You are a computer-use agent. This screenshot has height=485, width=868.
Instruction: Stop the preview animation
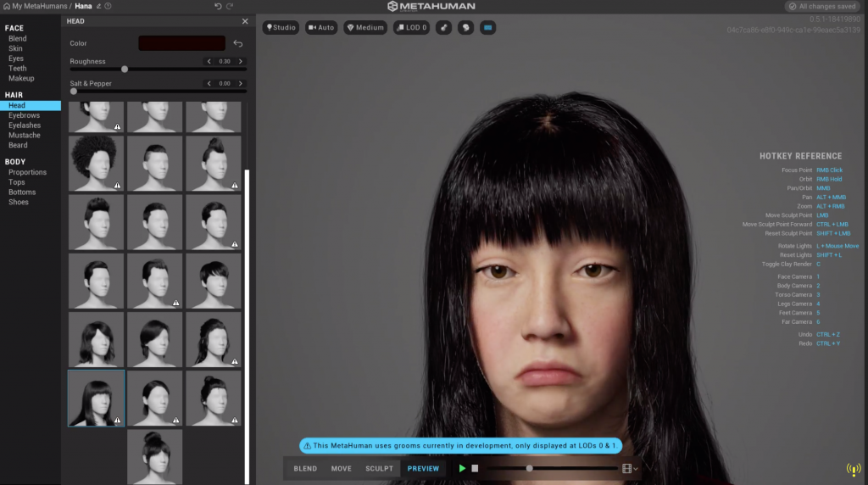(475, 468)
